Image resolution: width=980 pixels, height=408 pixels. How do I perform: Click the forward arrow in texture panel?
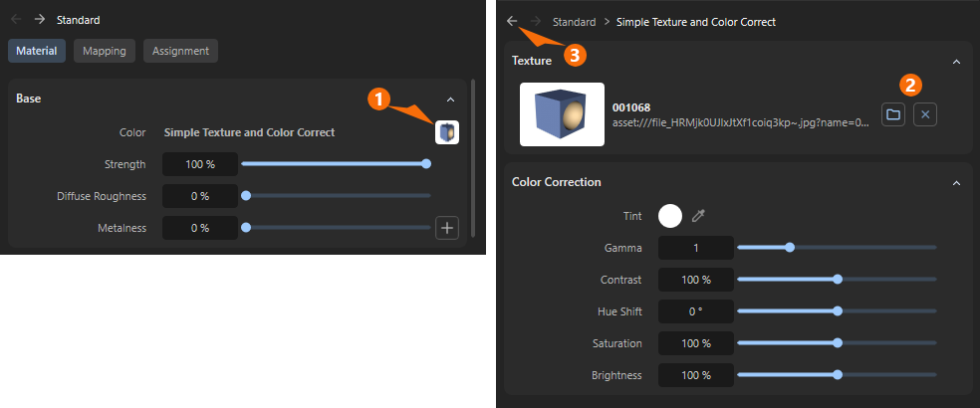pyautogui.click(x=535, y=21)
